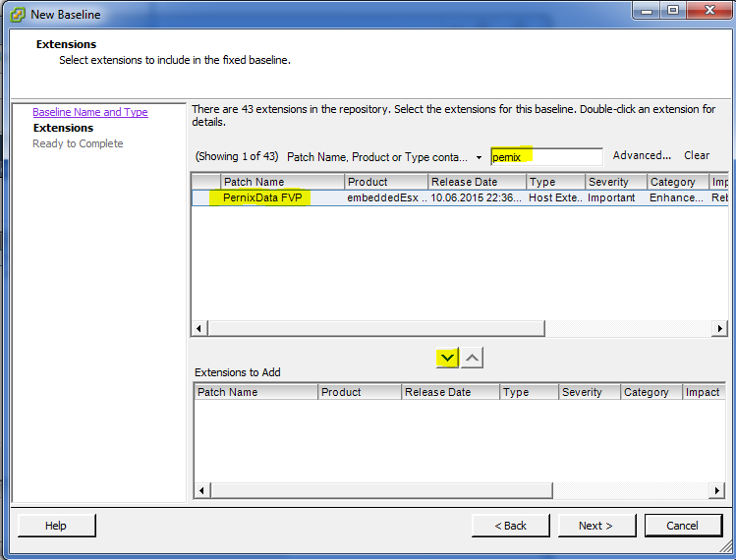
Task: Click left arrow of upper list scrollbar
Action: (199, 328)
